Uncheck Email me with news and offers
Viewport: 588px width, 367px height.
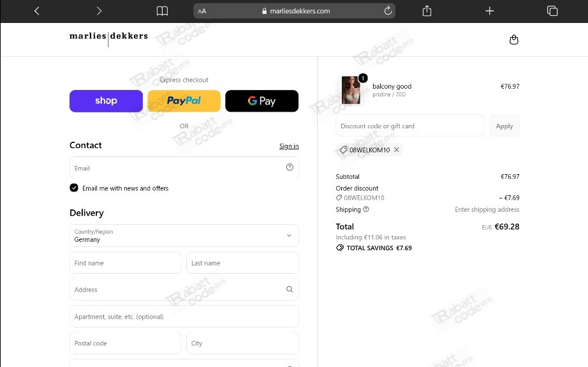[x=74, y=188]
